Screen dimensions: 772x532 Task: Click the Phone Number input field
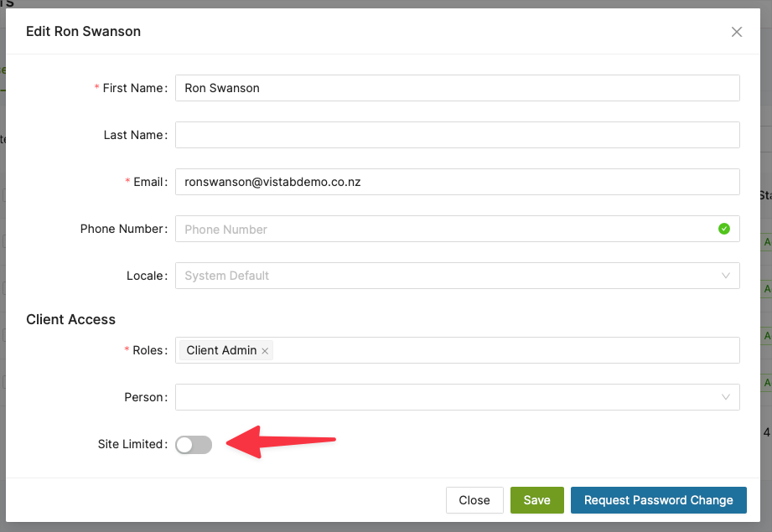tap(444, 229)
